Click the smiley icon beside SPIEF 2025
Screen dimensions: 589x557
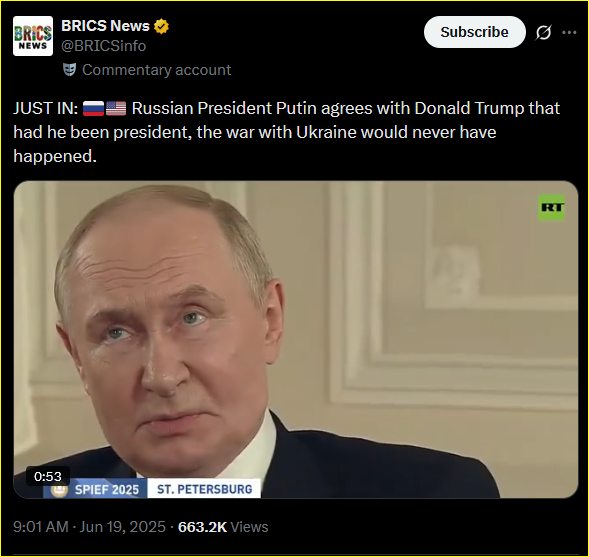tap(59, 489)
